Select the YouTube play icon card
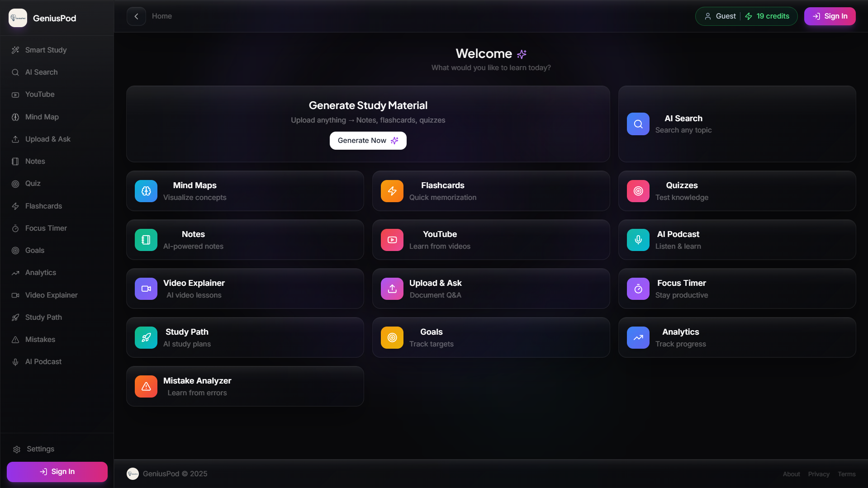The image size is (868, 488). point(392,240)
